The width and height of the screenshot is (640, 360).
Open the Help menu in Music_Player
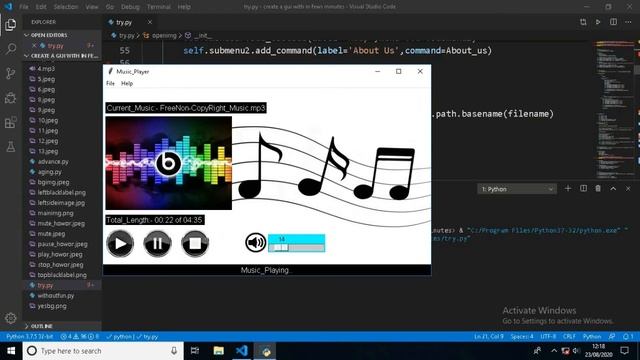[x=127, y=83]
